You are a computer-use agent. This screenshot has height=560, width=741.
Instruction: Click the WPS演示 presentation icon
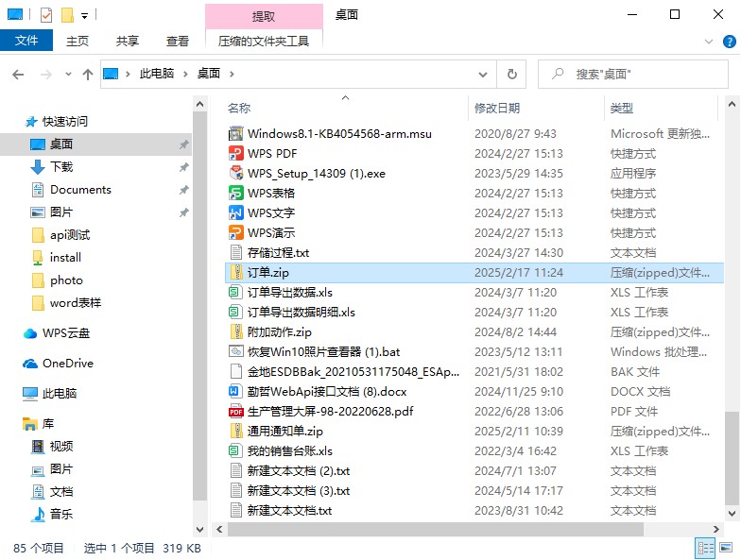(x=236, y=233)
